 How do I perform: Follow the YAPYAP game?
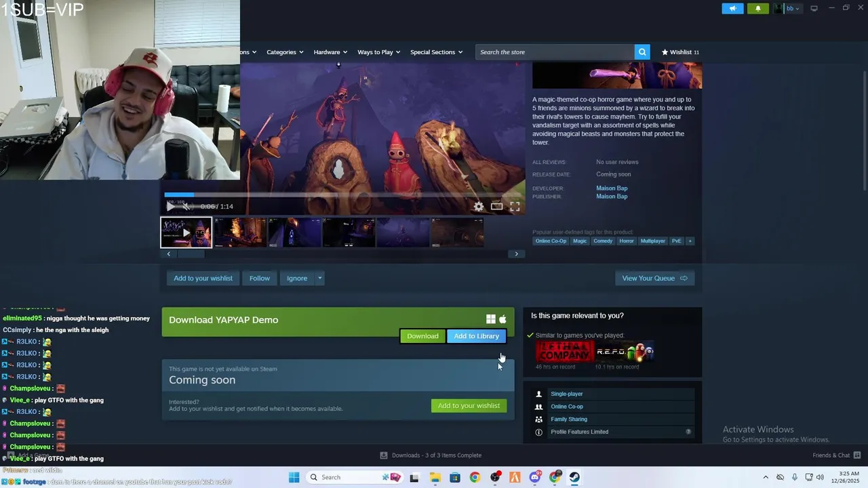tap(259, 279)
